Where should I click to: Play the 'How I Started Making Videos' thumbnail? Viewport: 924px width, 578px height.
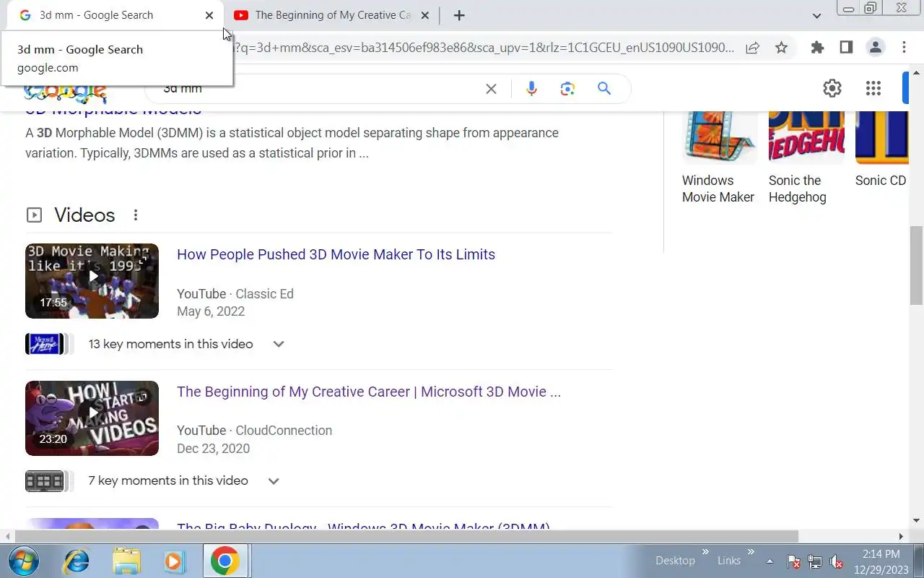(x=92, y=418)
